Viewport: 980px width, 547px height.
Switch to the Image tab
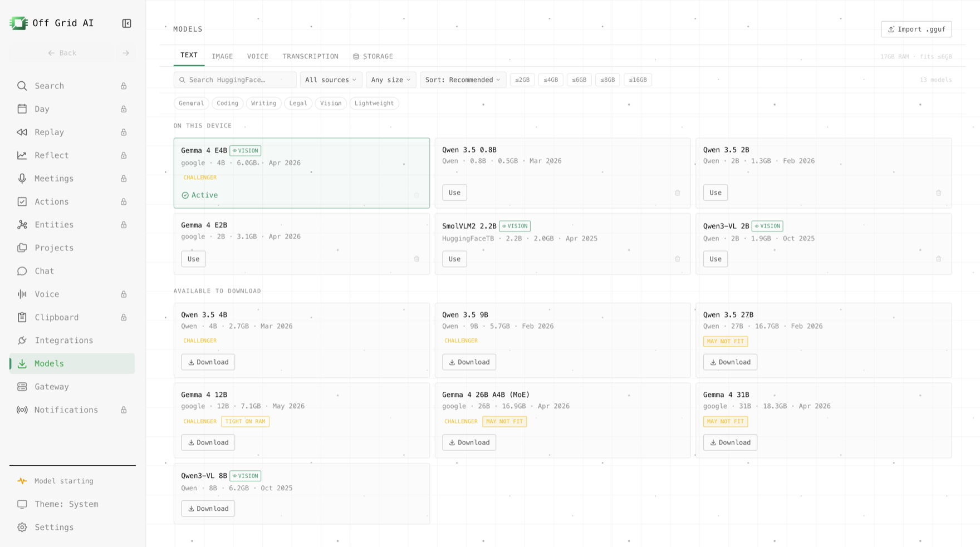pyautogui.click(x=222, y=57)
